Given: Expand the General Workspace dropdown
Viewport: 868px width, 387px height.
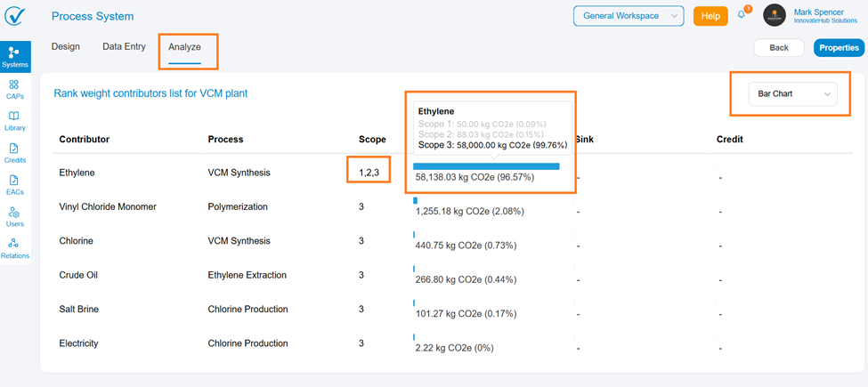Looking at the screenshot, I should point(629,16).
